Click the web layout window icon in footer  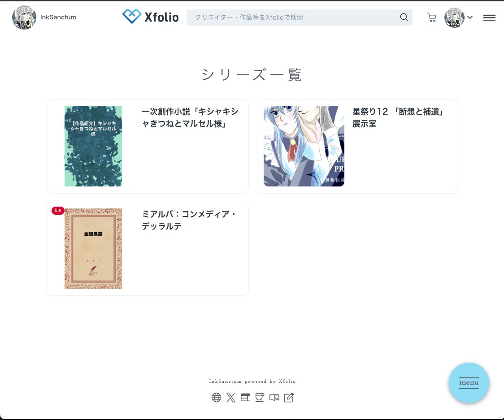pos(245,398)
